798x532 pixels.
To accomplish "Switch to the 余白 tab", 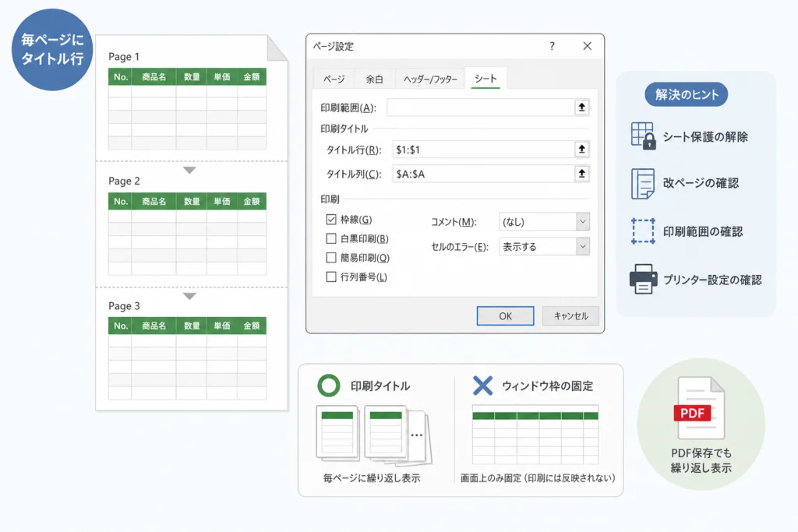I will pyautogui.click(x=375, y=79).
